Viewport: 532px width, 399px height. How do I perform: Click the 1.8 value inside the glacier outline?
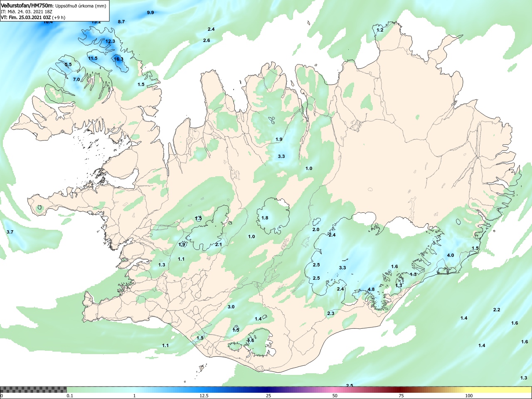[x=265, y=218]
